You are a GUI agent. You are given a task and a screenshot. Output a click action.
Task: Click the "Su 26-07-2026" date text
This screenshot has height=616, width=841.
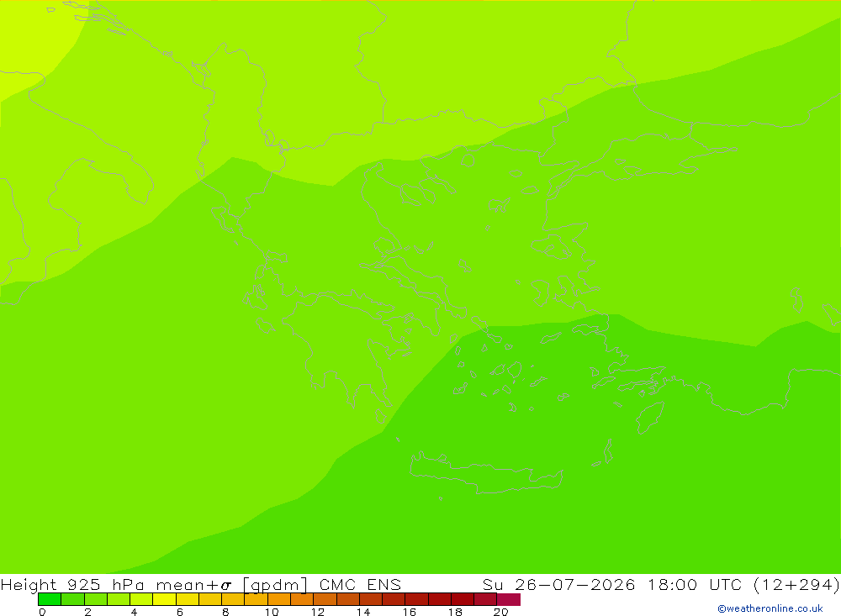click(559, 584)
